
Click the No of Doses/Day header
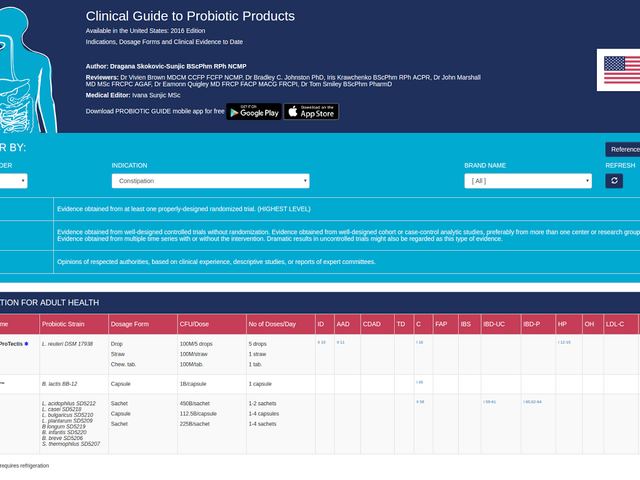[x=272, y=324]
